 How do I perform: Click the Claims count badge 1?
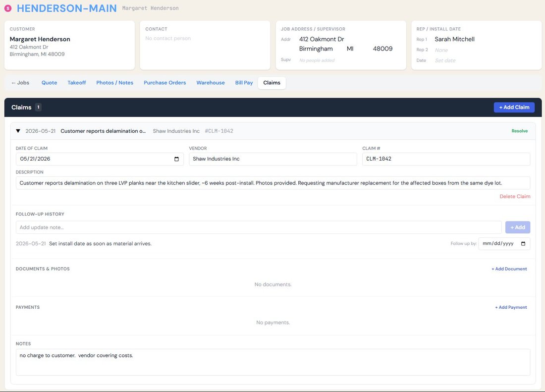point(38,108)
